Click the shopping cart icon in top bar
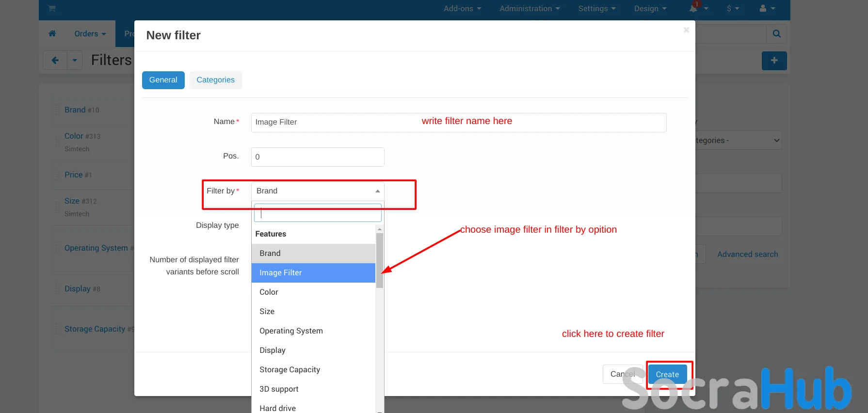This screenshot has height=413, width=868. [52, 9]
